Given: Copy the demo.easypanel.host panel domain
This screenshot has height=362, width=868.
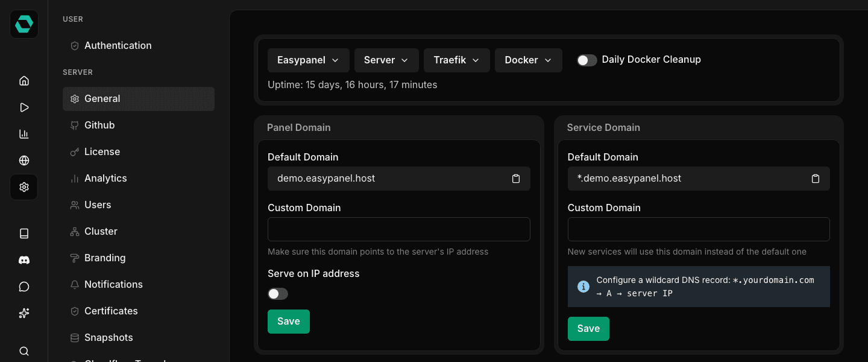Looking at the screenshot, I should 516,179.
